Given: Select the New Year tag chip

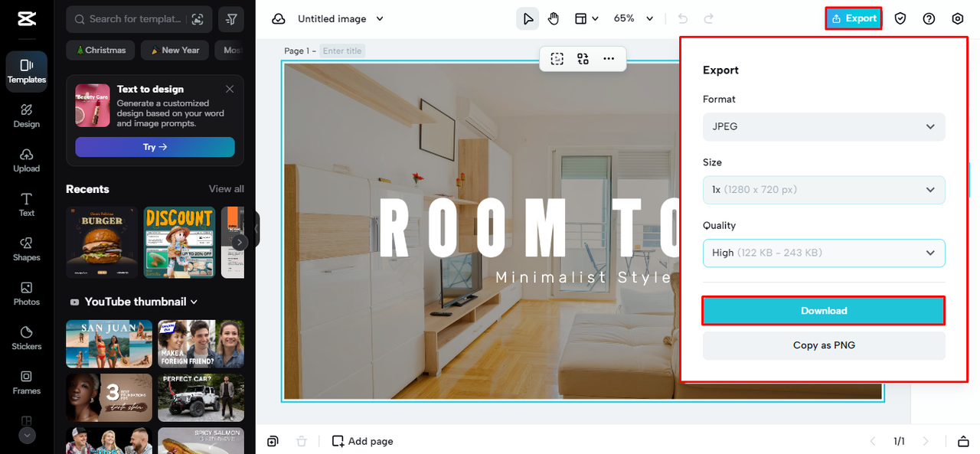Looking at the screenshot, I should point(175,51).
